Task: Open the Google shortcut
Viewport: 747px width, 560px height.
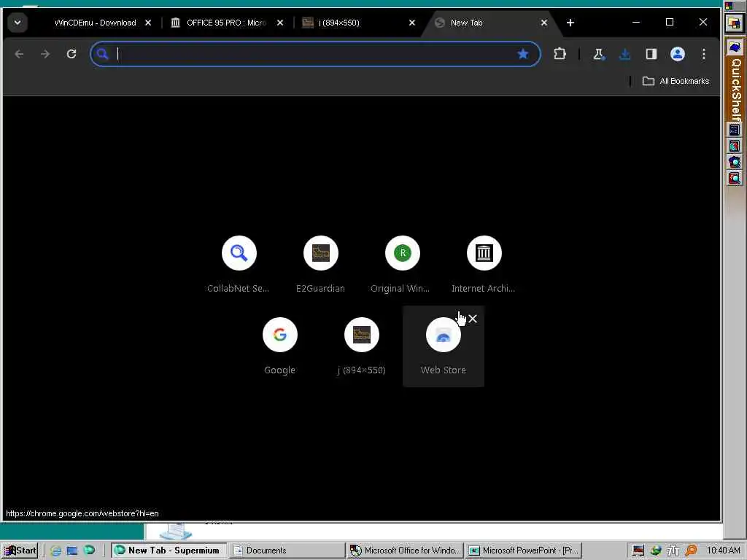Action: 280,346
